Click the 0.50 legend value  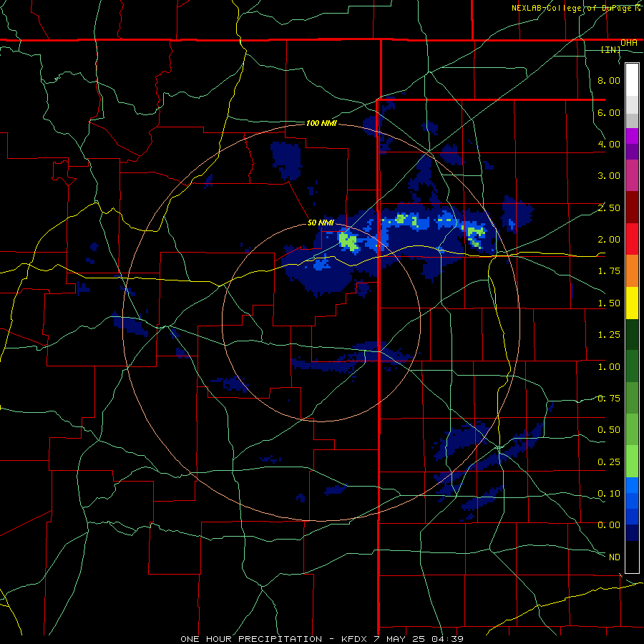click(x=609, y=430)
